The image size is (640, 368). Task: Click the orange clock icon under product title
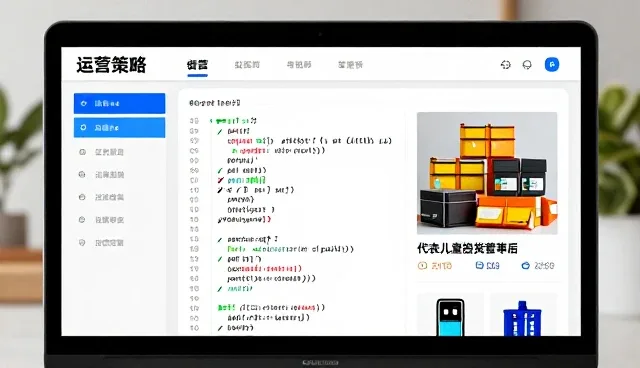422,266
